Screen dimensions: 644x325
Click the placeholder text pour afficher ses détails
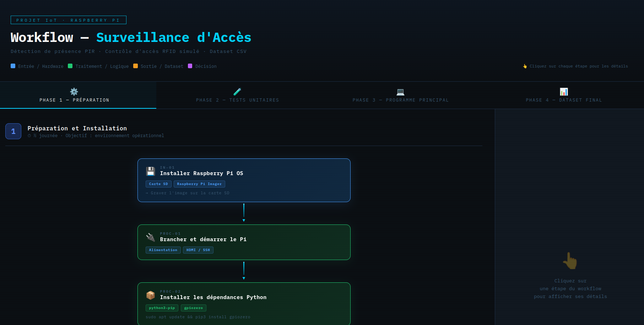tap(570, 297)
